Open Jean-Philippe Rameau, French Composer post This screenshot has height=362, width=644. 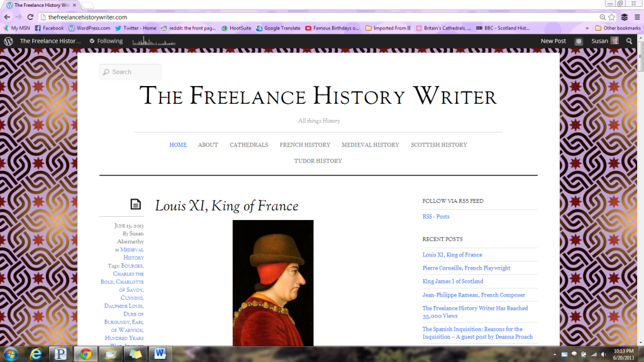click(x=474, y=295)
